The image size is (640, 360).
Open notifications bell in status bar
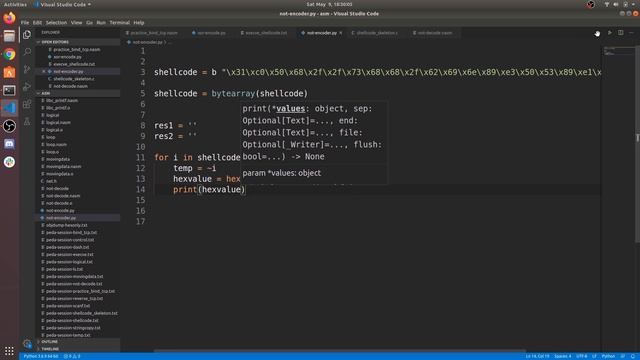pos(632,356)
